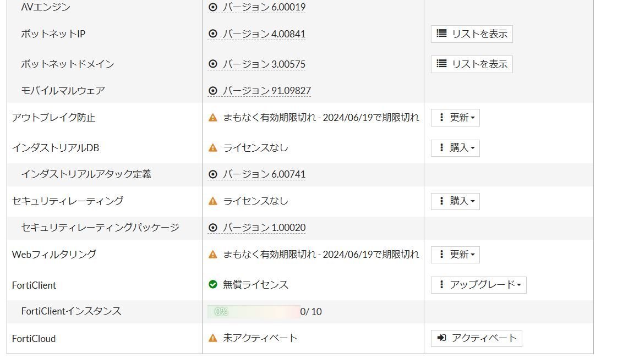Click the version icon beside バージョン 91.09827
Viewport: 623px width, 364px height.
click(x=213, y=91)
